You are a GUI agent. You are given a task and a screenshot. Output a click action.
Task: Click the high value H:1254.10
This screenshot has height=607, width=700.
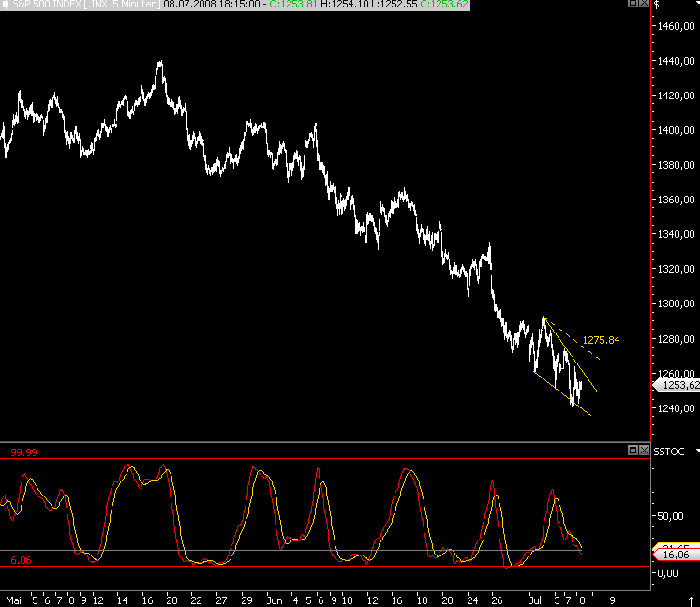(x=345, y=5)
